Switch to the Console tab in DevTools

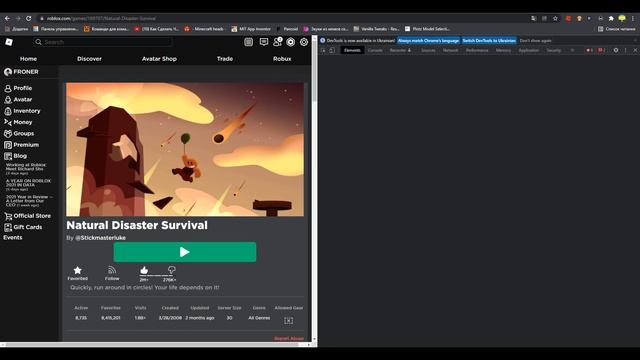click(x=375, y=50)
